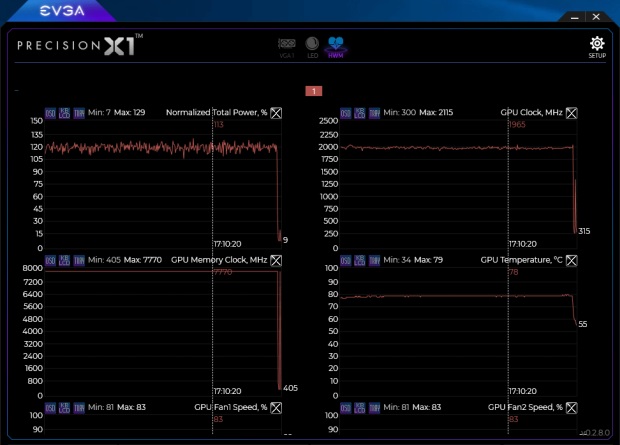Click the Precision X1 logo
Screen dimensions: 620x445
80,45
